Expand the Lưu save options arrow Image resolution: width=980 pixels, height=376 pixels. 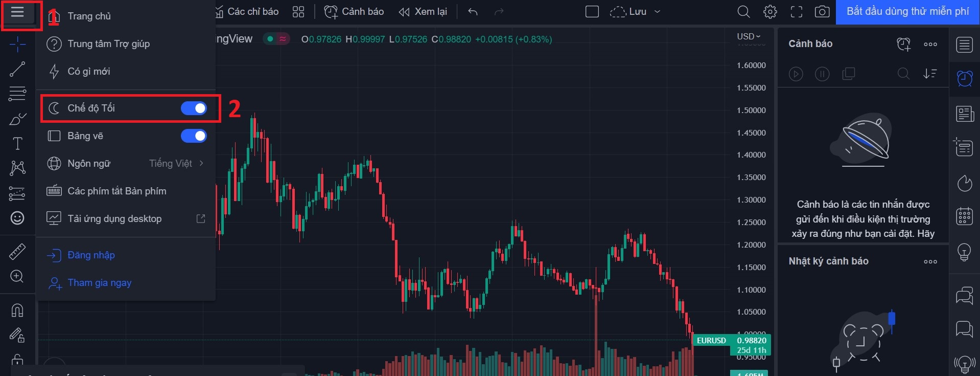tap(658, 12)
